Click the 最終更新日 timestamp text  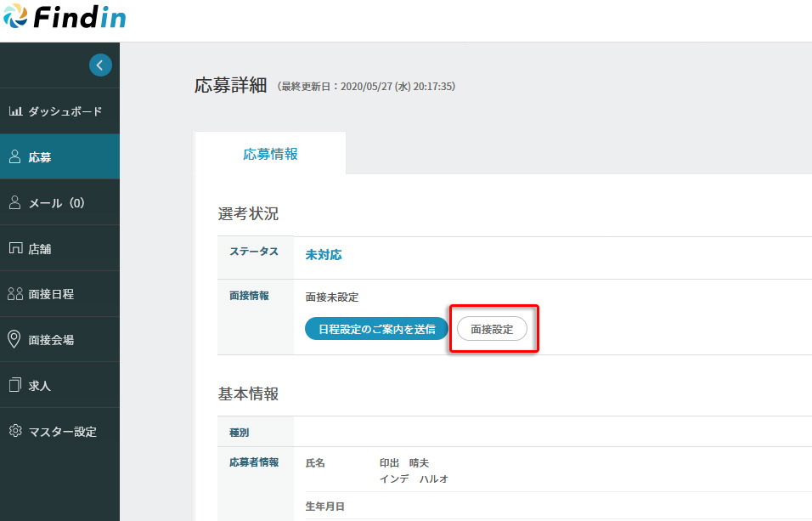pyautogui.click(x=366, y=87)
